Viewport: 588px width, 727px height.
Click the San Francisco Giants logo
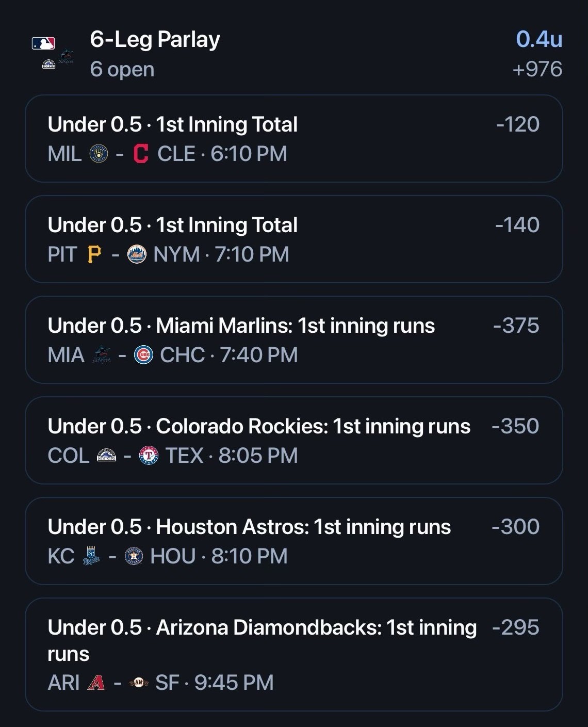pos(139,683)
